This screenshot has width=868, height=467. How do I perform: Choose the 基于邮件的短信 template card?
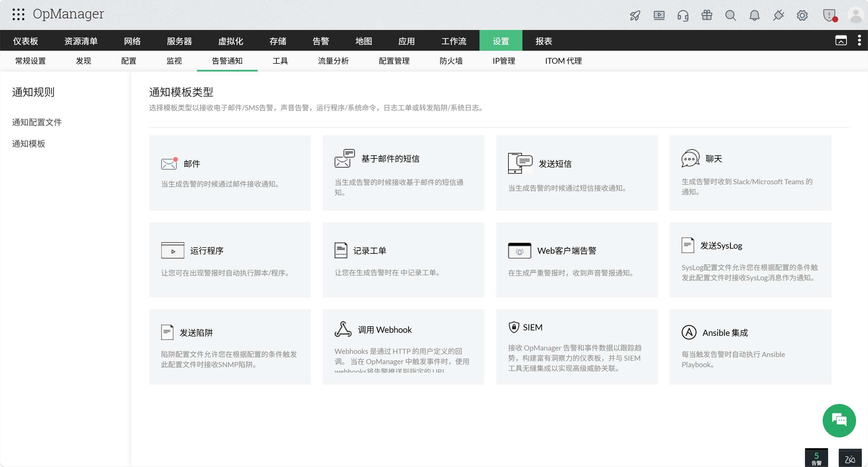click(x=403, y=173)
